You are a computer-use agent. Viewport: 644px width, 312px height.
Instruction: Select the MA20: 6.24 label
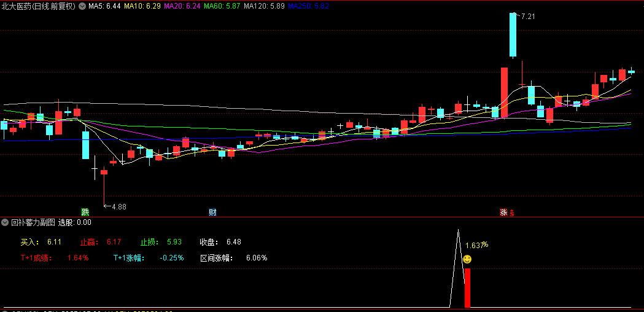182,6
